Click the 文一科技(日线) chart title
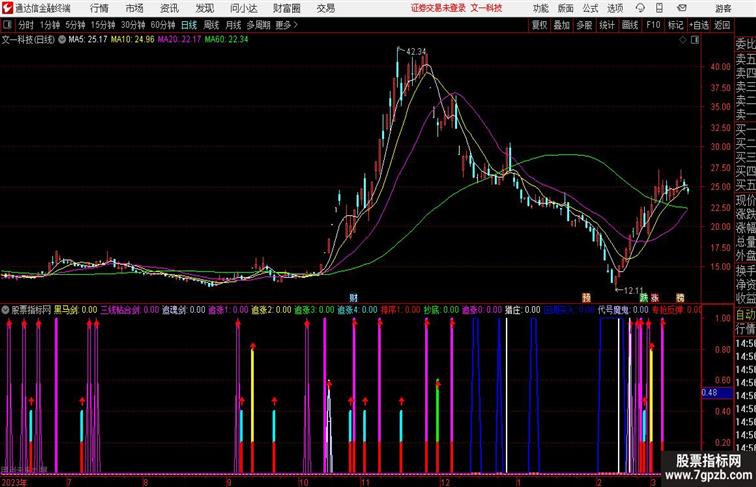Viewport: 756px width, 487px height. [x=28, y=40]
